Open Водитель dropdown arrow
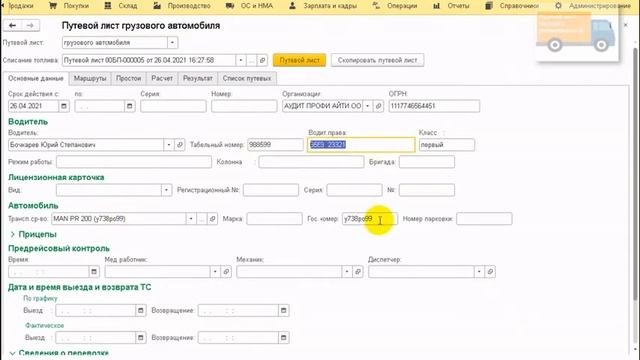This screenshot has height=360, width=640. pyautogui.click(x=169, y=145)
